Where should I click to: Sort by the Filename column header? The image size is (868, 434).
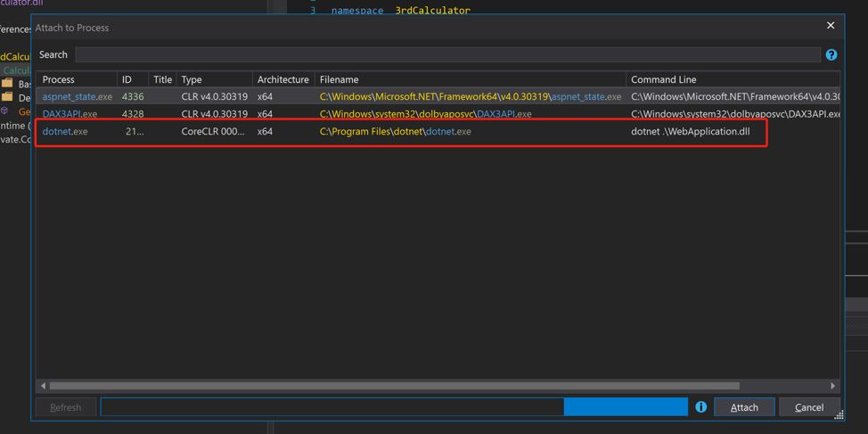click(x=470, y=79)
